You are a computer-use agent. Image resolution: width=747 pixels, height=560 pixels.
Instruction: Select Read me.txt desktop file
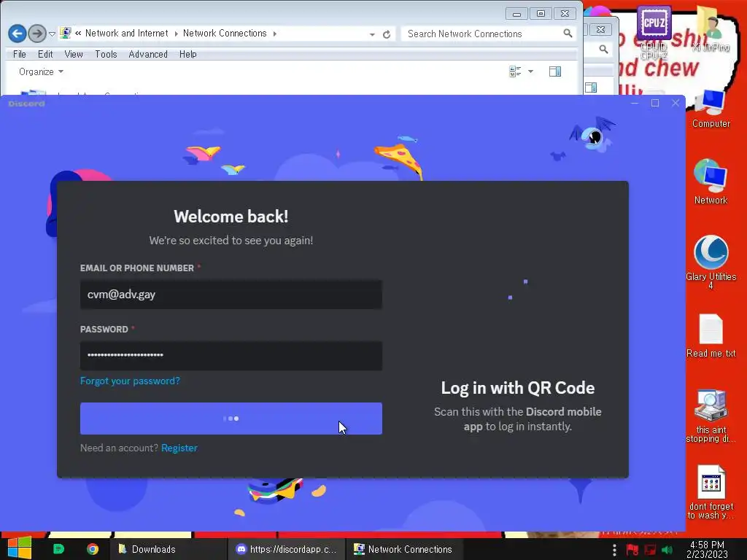point(711,335)
